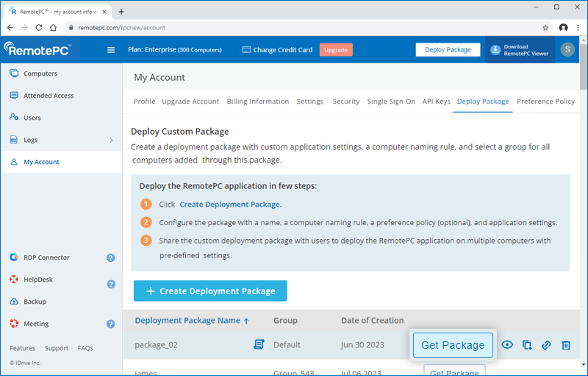This screenshot has height=376, width=588.
Task: Open the Features link
Action: 23,348
